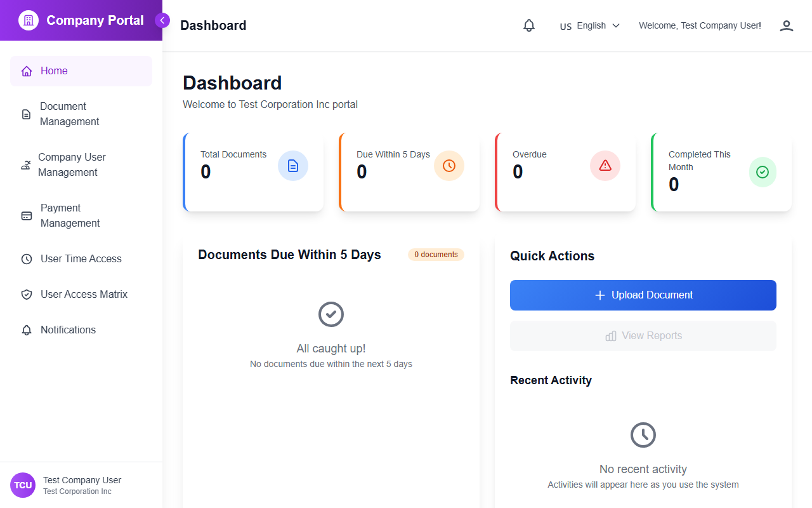Click the Home icon in the sidebar
Viewport: 812px width, 508px height.
coord(26,70)
